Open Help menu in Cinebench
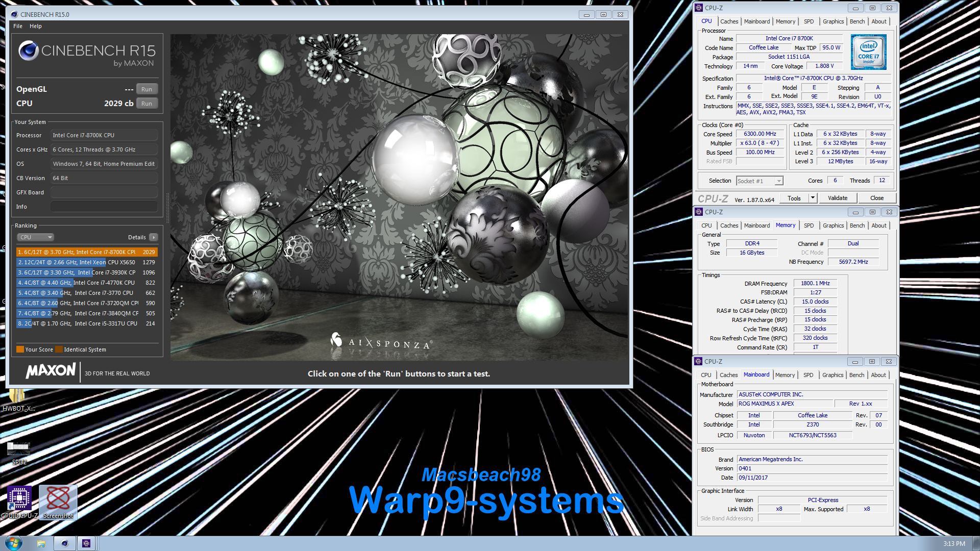The width and height of the screenshot is (980, 551). pyautogui.click(x=36, y=26)
